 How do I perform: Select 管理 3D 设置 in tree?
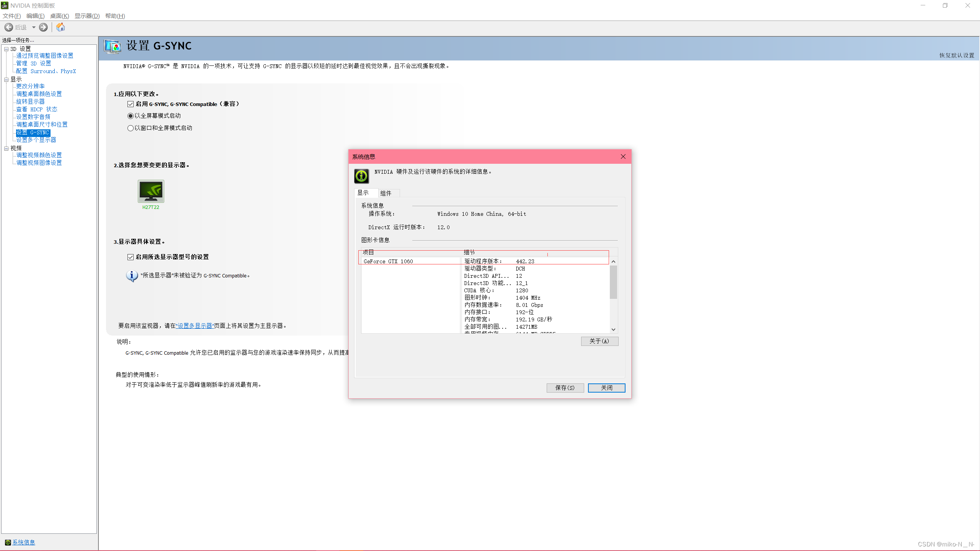[34, 64]
